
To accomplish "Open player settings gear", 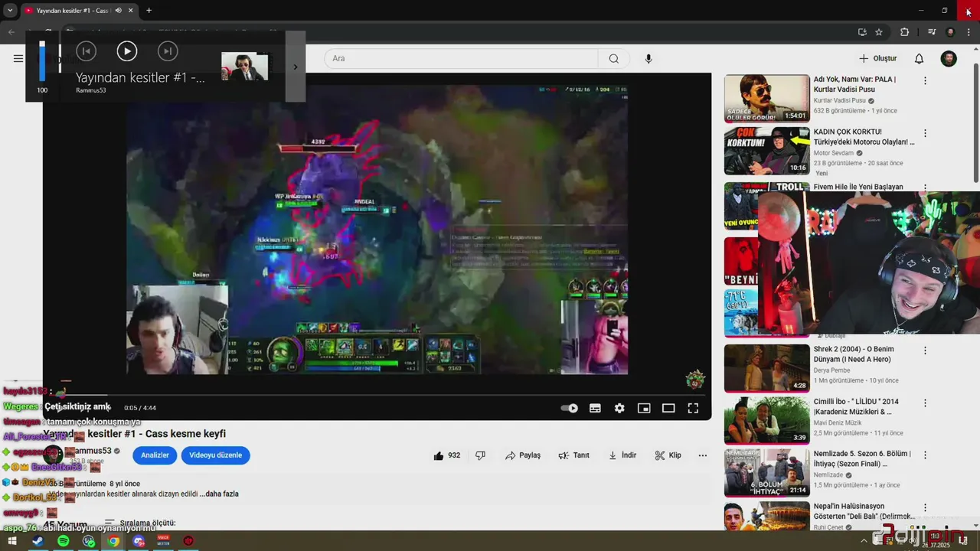I will click(x=619, y=409).
